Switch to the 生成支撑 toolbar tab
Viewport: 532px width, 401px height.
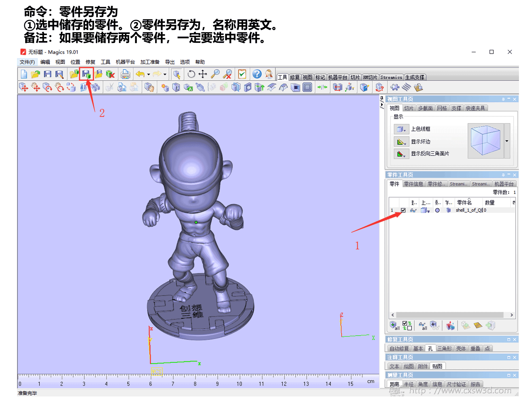(414, 77)
